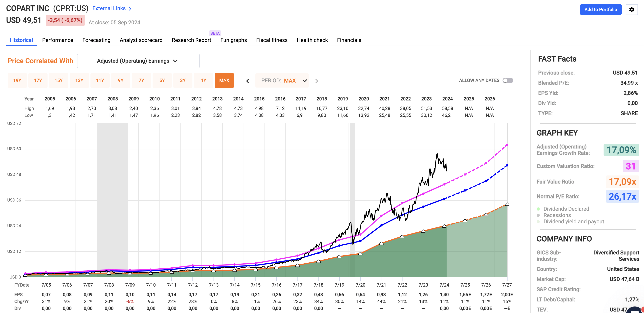Switch to the Financials tab
This screenshot has height=313, width=644.
(349, 40)
